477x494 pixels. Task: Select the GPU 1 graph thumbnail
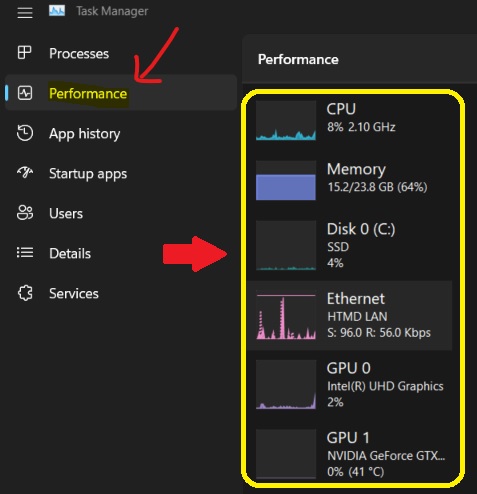(286, 454)
